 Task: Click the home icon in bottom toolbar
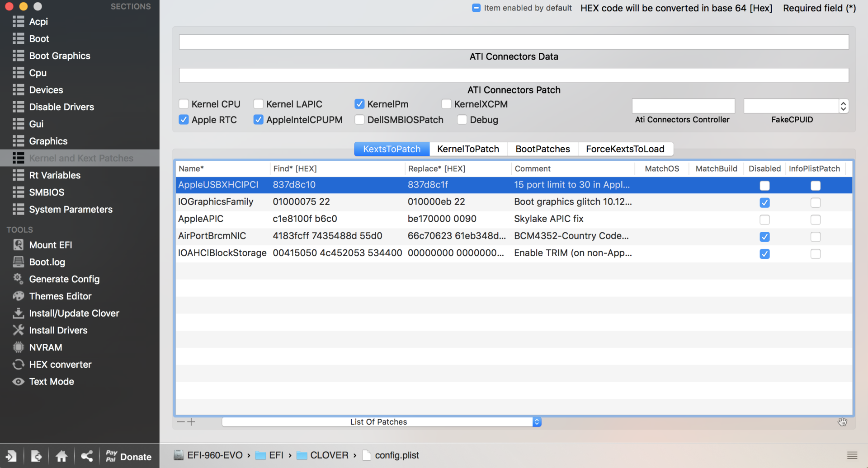[61, 456]
